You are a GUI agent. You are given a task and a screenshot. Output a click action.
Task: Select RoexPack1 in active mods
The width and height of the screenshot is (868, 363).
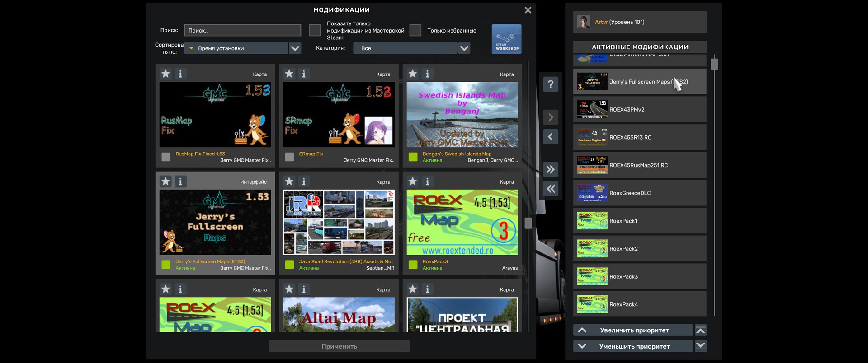click(640, 221)
